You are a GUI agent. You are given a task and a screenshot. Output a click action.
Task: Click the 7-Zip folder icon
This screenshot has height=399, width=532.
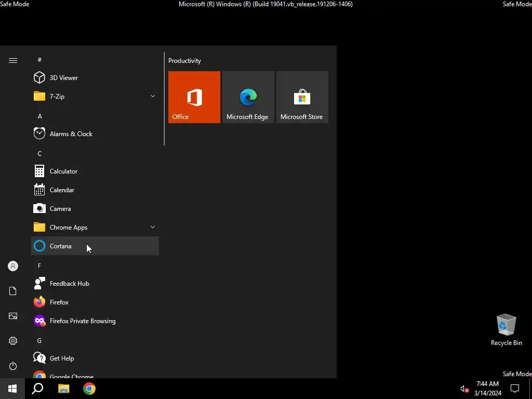tap(39, 96)
